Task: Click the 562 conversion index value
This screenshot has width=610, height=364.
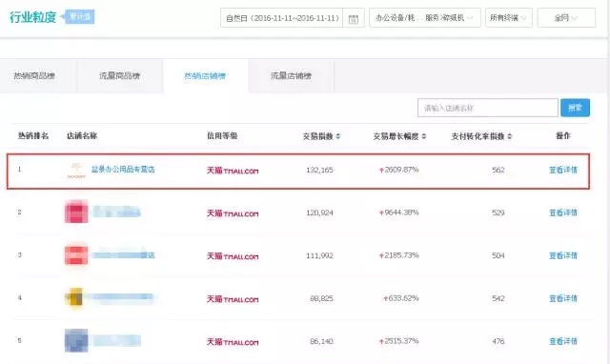Action: [498, 170]
